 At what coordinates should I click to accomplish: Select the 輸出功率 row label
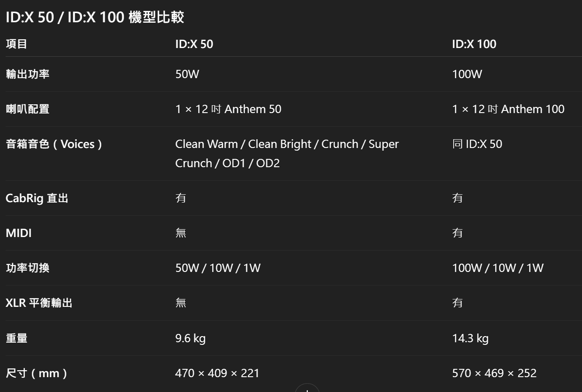click(x=28, y=74)
